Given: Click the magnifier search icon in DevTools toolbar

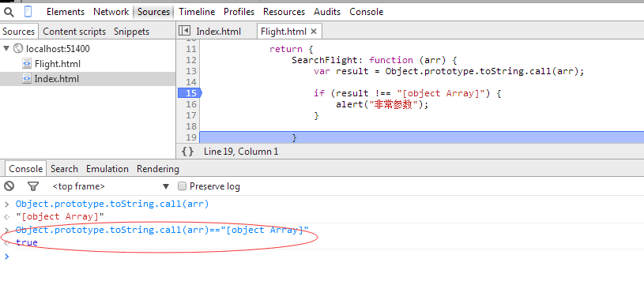Looking at the screenshot, I should (9, 12).
